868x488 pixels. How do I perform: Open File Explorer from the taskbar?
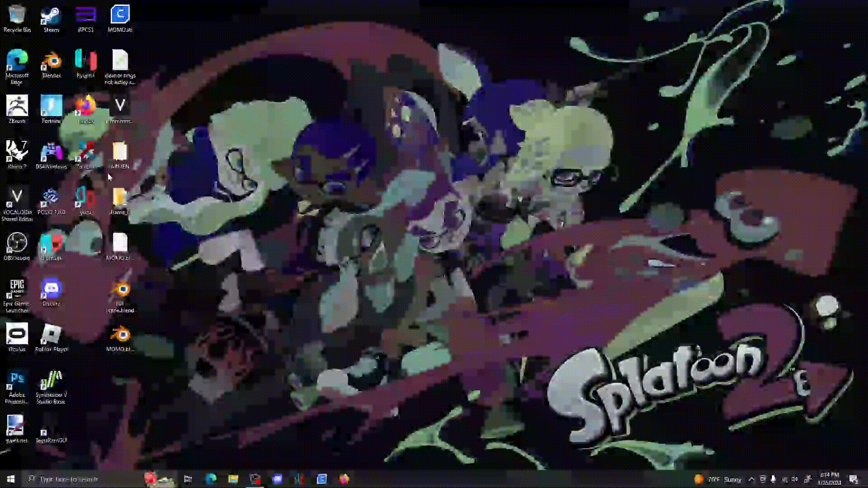click(x=233, y=479)
